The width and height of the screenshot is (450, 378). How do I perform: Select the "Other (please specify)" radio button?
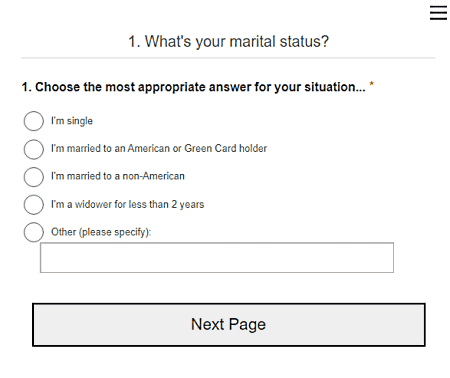point(34,232)
